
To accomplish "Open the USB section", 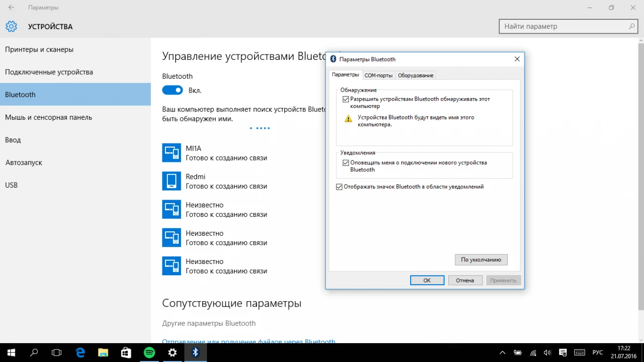I will coord(75,185).
